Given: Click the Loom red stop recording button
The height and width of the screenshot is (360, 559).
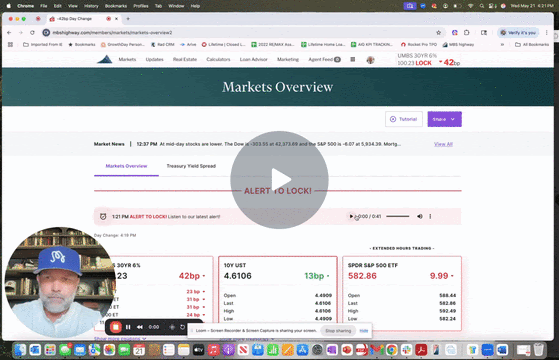Looking at the screenshot, I should click(116, 327).
